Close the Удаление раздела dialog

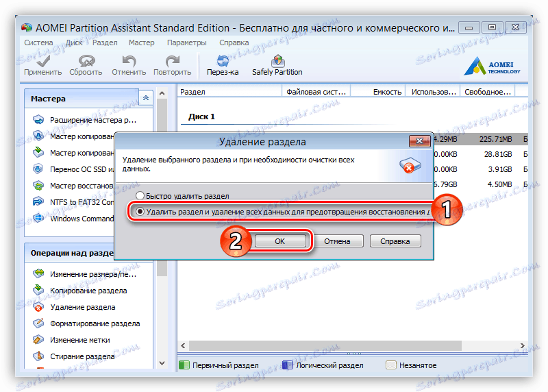pyautogui.click(x=419, y=141)
